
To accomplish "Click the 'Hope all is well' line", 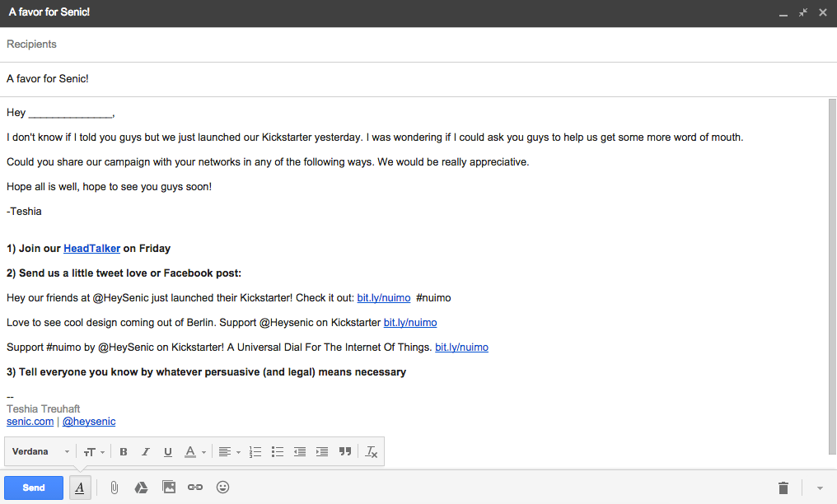I will pyautogui.click(x=109, y=187).
